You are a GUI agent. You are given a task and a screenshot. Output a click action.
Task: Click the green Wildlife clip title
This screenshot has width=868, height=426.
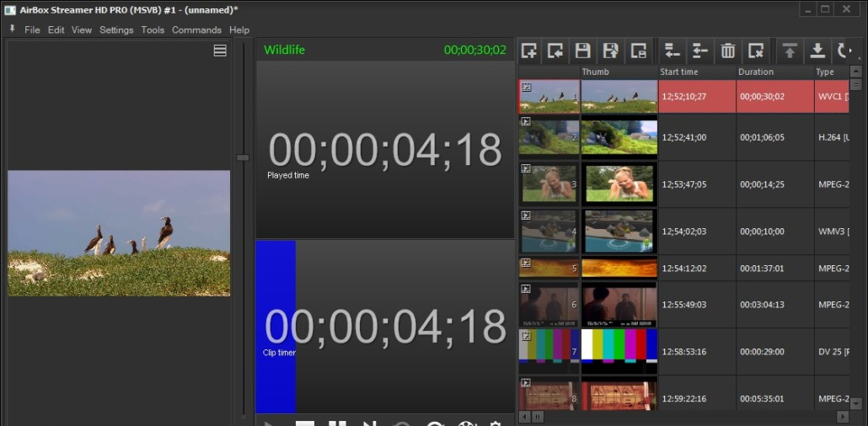(x=284, y=50)
